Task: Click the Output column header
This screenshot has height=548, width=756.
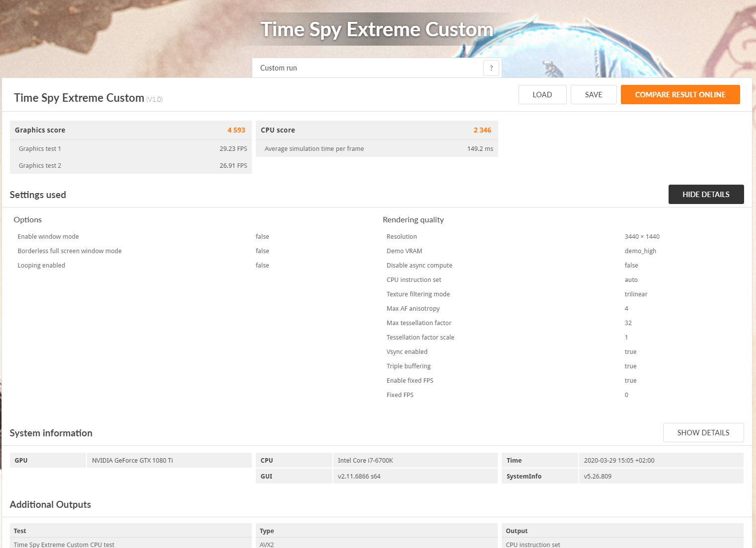Action: coord(517,531)
